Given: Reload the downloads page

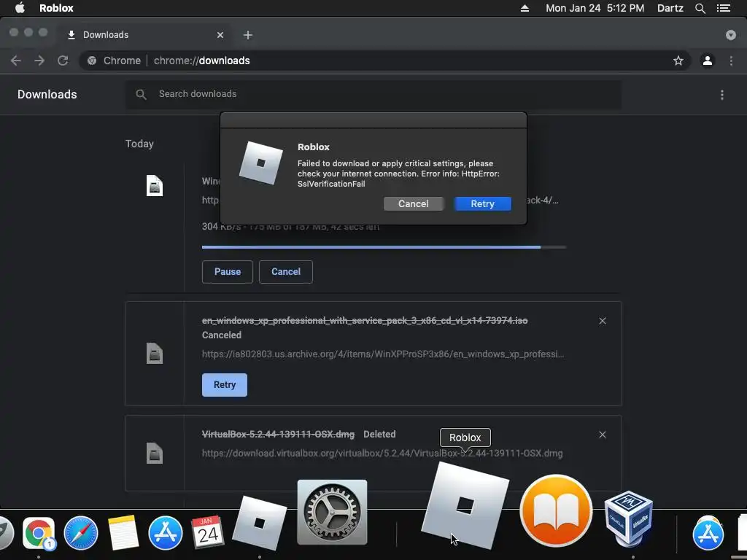Looking at the screenshot, I should click(x=63, y=61).
